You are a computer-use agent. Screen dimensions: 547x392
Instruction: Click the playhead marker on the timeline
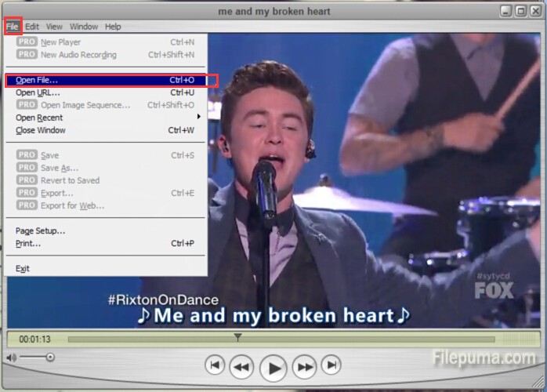tap(237, 337)
